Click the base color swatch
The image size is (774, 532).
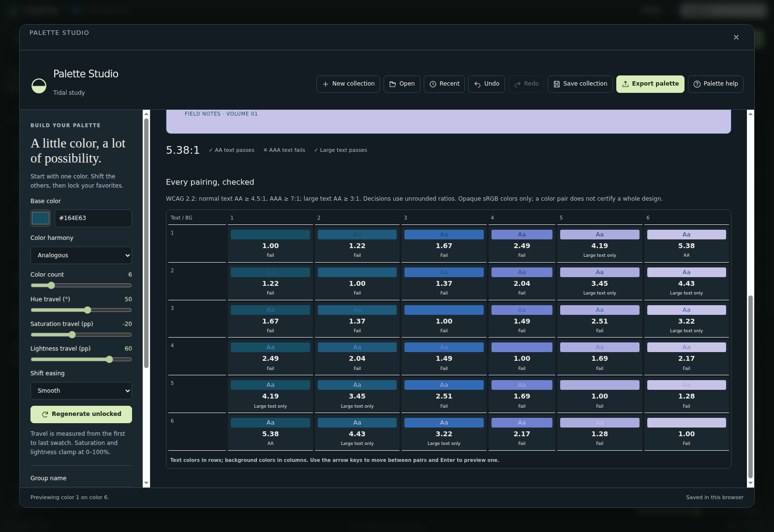click(41, 218)
